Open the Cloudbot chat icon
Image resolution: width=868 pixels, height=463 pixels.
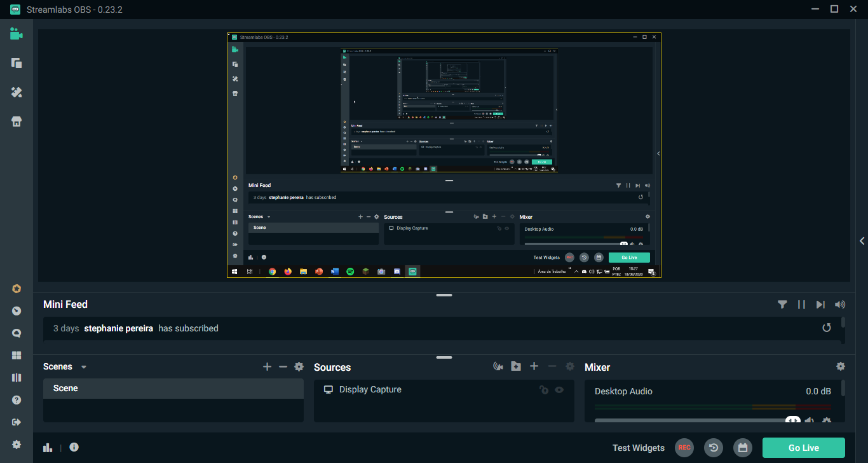click(x=17, y=333)
